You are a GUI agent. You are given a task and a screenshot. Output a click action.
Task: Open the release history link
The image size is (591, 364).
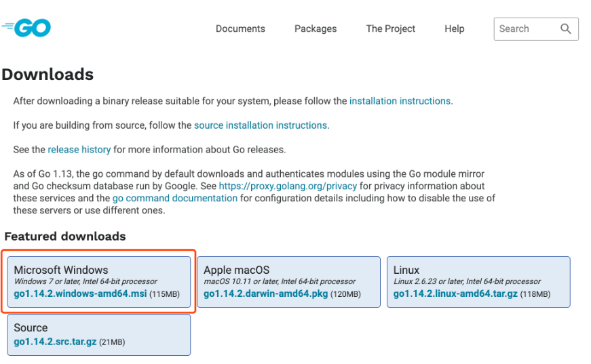coord(79,149)
